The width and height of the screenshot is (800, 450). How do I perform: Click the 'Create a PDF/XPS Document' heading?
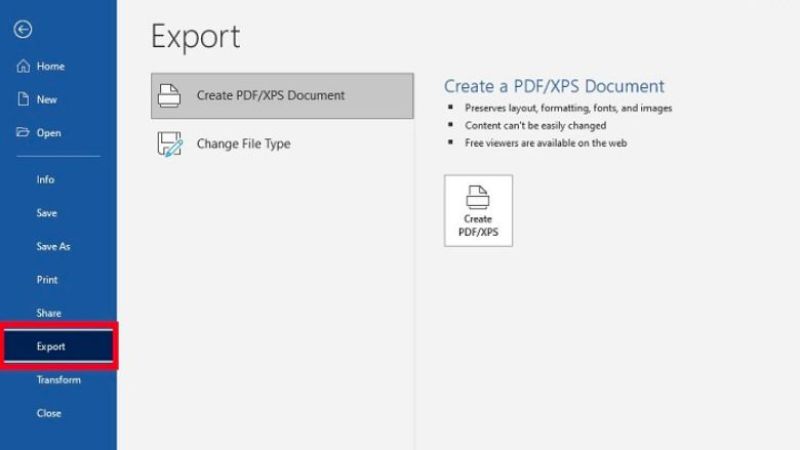point(554,87)
